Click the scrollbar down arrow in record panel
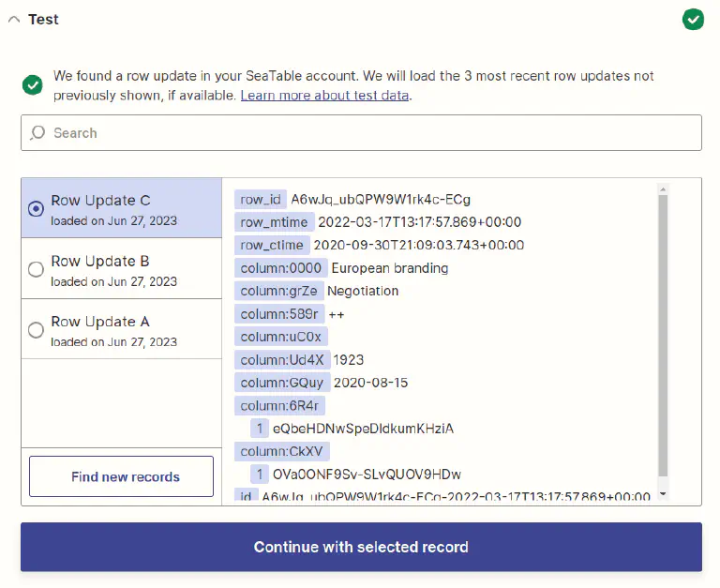Screen dimensions: 720x588 click(663, 493)
